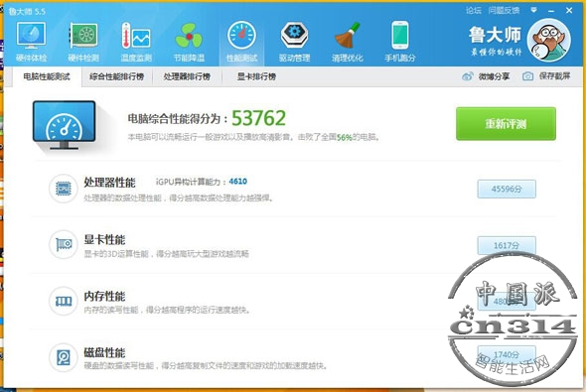Click the 1617分 graphics score button

click(x=507, y=245)
